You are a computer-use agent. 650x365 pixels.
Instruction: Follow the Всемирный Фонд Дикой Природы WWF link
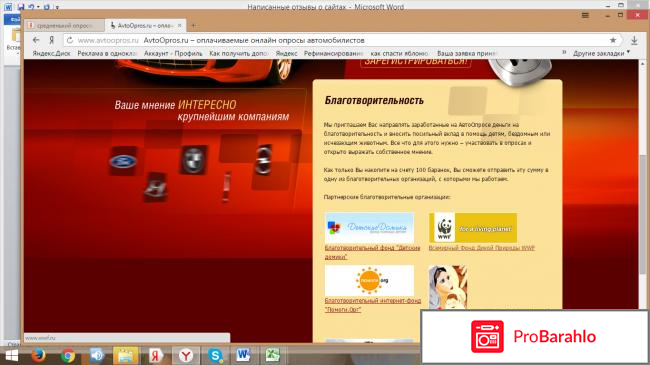482,248
